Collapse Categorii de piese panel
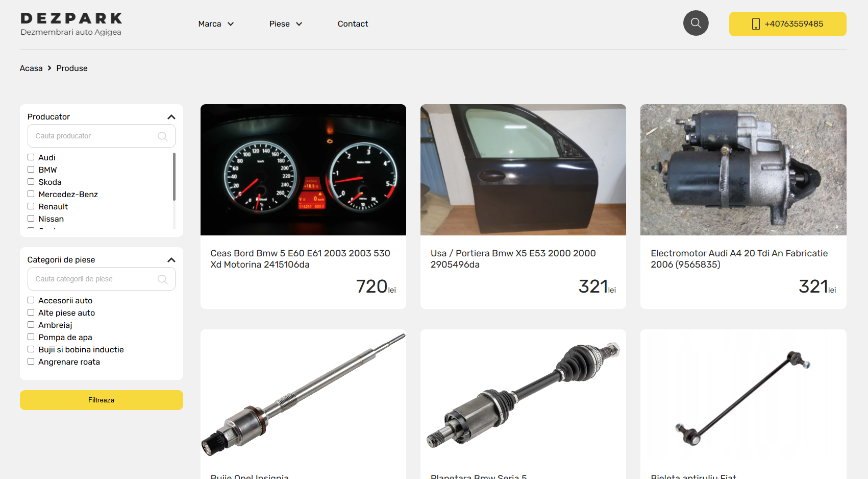 point(171,260)
